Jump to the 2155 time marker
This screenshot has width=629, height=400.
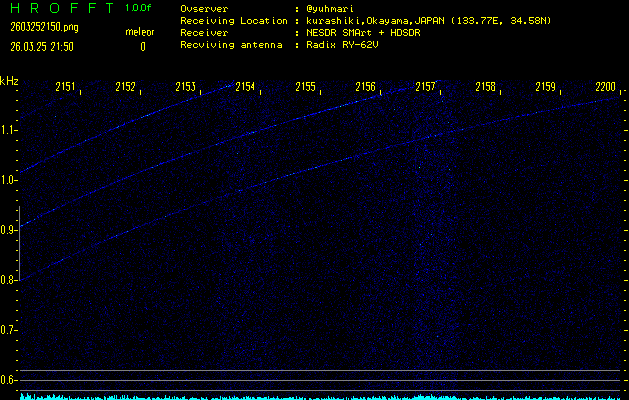[x=306, y=87]
